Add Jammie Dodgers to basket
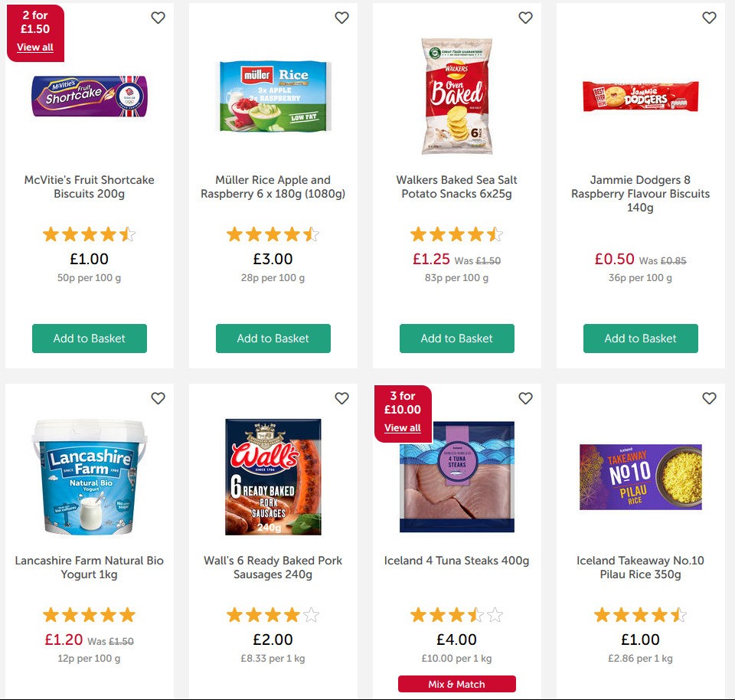This screenshot has height=700, width=735. (x=640, y=338)
